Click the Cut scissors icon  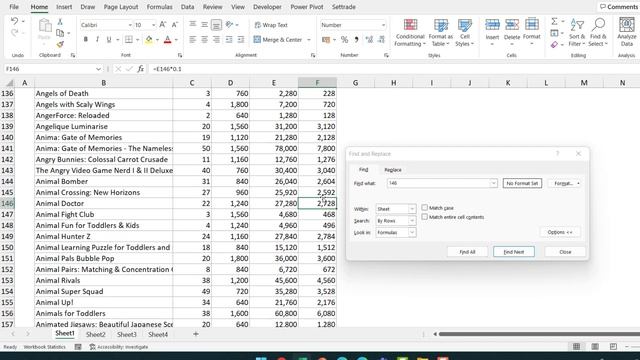(x=60, y=22)
